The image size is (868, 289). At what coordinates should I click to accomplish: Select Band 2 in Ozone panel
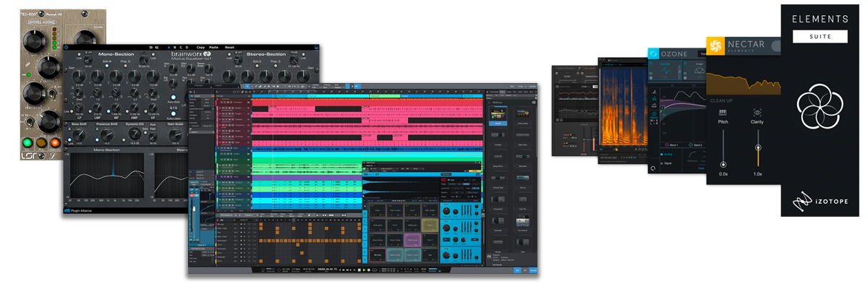695,145
